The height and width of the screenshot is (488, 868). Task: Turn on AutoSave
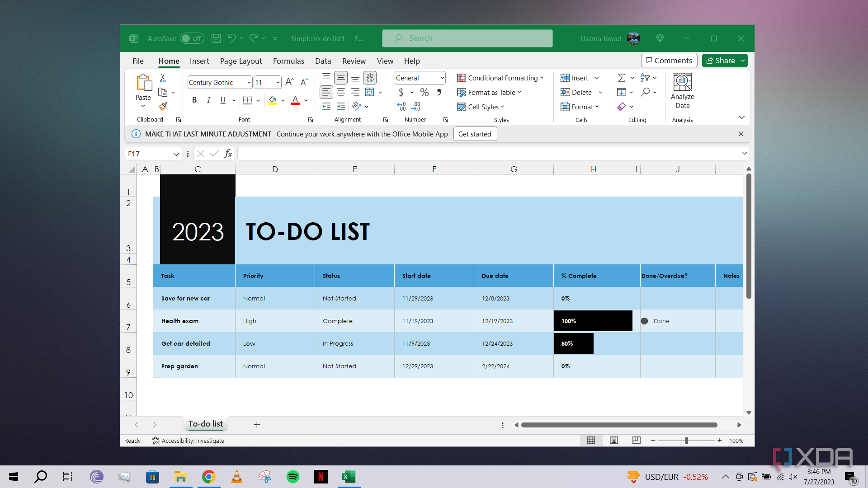pyautogui.click(x=192, y=38)
